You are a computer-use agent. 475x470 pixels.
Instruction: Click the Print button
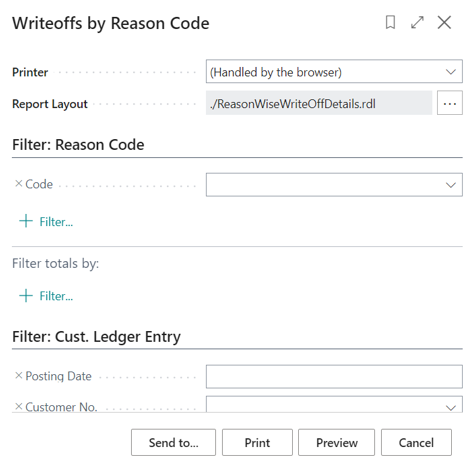pos(257,442)
